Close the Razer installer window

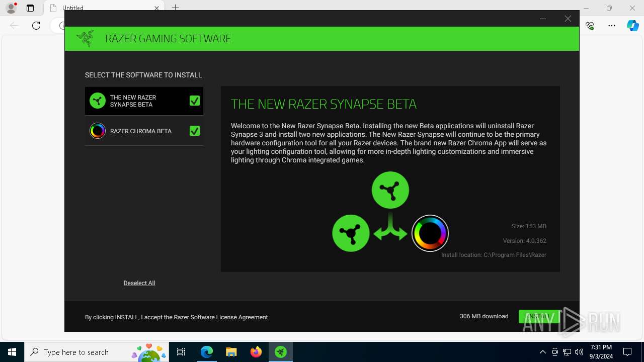click(568, 19)
